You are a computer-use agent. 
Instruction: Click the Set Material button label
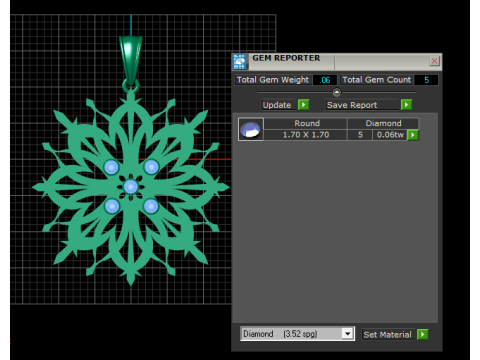tap(387, 334)
